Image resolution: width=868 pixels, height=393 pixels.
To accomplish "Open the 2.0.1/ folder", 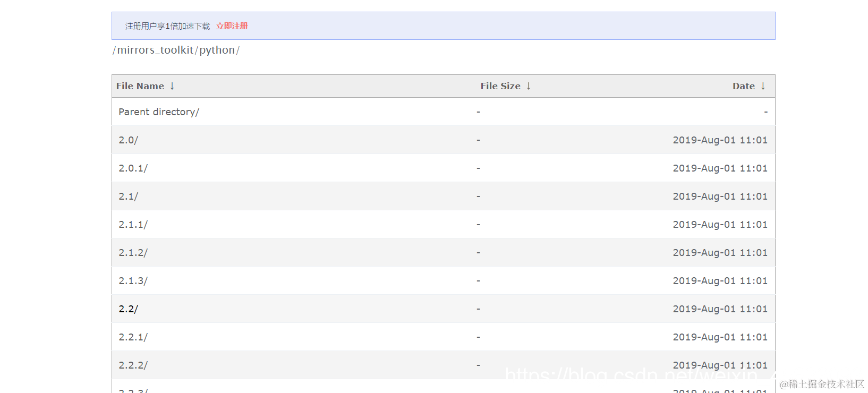I will [x=133, y=168].
